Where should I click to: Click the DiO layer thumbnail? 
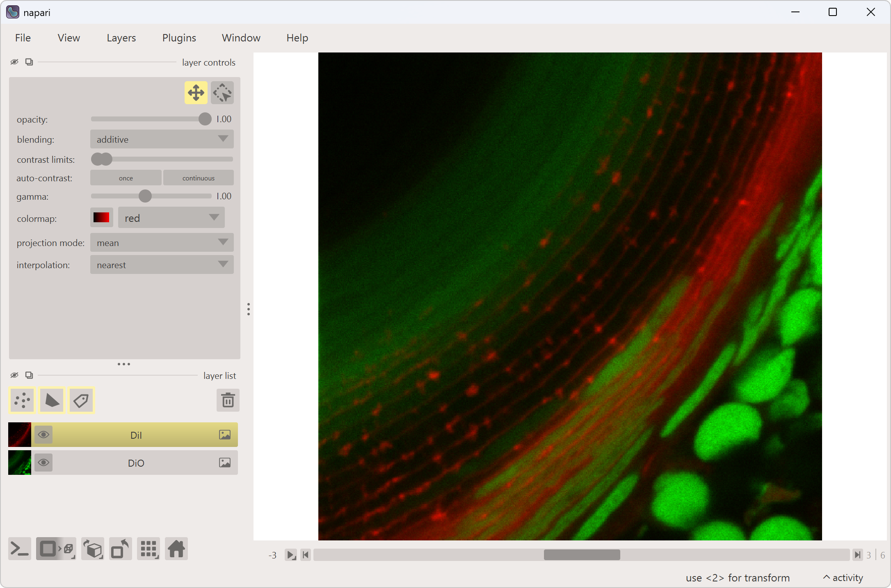(20, 463)
